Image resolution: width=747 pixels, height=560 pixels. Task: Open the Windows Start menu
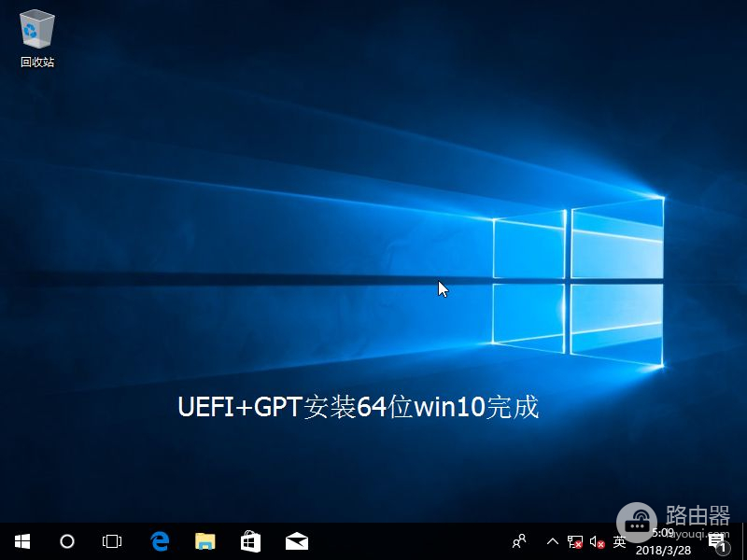click(x=22, y=541)
